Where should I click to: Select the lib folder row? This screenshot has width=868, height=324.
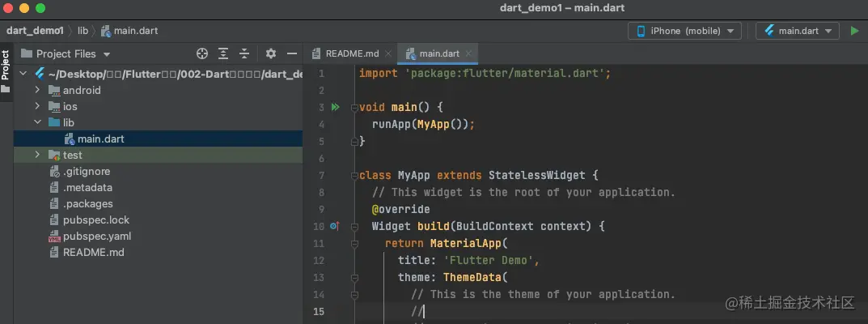click(x=159, y=122)
